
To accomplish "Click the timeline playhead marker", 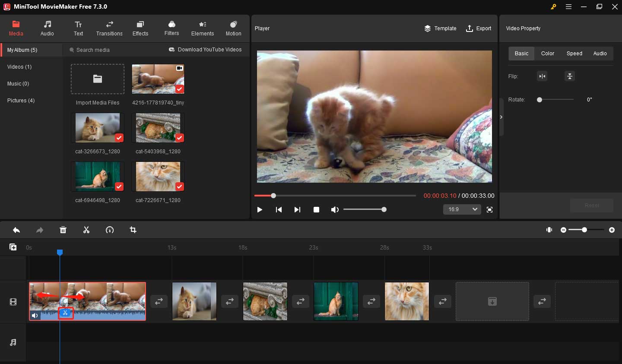I will pyautogui.click(x=60, y=252).
